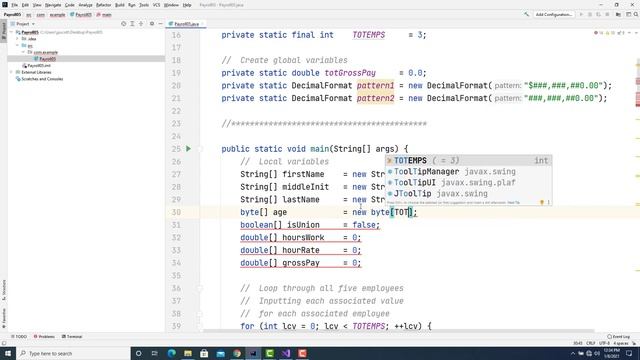Viewport: 640px width, 360px height.
Task: Click the taskbar search box
Action: (x=73, y=353)
